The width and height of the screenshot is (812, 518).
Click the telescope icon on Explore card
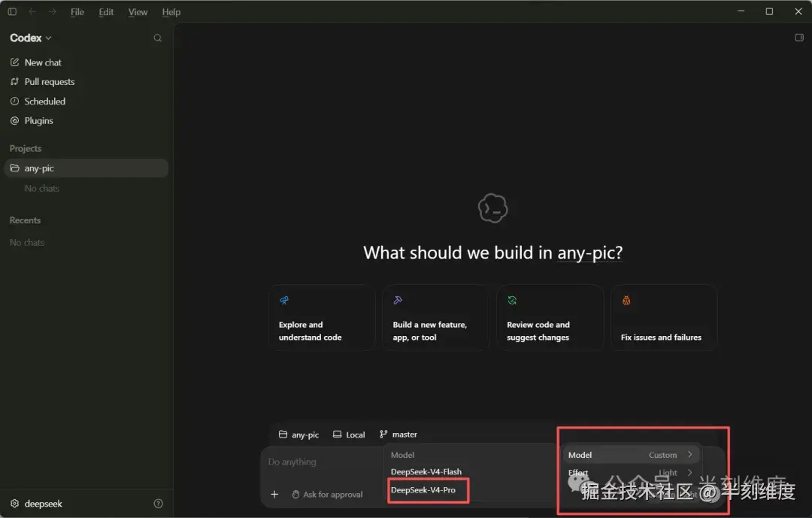pos(283,301)
